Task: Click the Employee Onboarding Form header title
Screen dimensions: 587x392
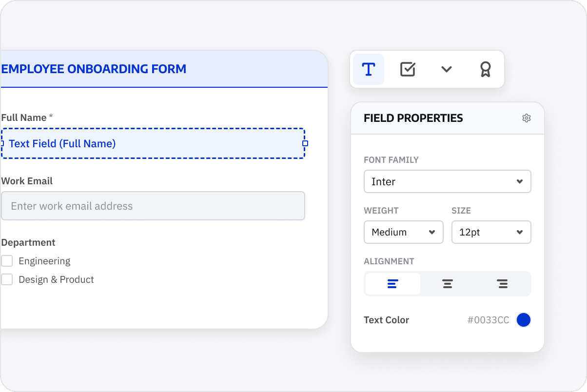Action: [94, 69]
